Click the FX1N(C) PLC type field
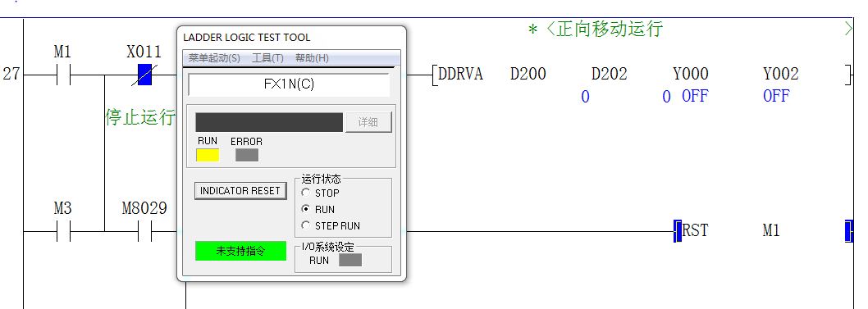The width and height of the screenshot is (868, 309). pyautogui.click(x=289, y=84)
